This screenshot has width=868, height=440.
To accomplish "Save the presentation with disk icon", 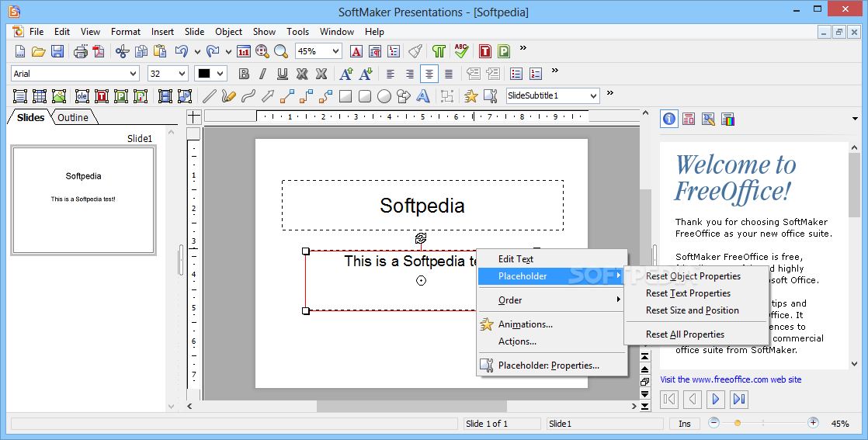I will tap(57, 51).
